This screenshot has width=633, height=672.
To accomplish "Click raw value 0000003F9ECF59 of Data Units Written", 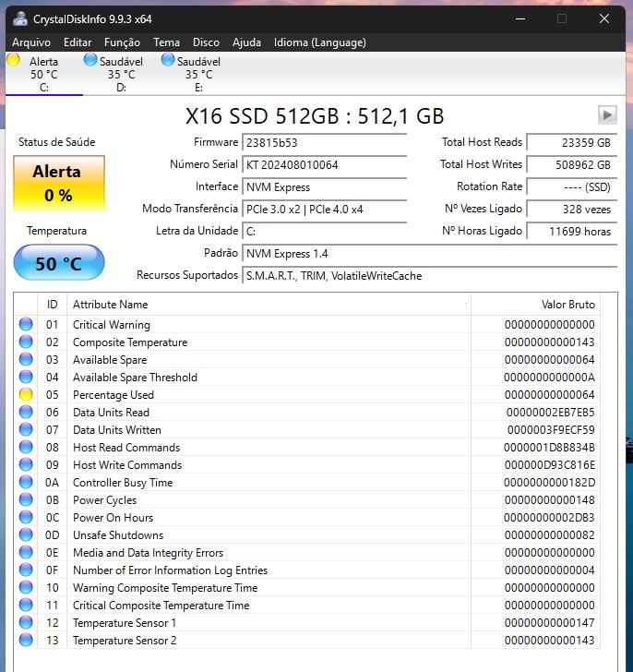I will (551, 430).
